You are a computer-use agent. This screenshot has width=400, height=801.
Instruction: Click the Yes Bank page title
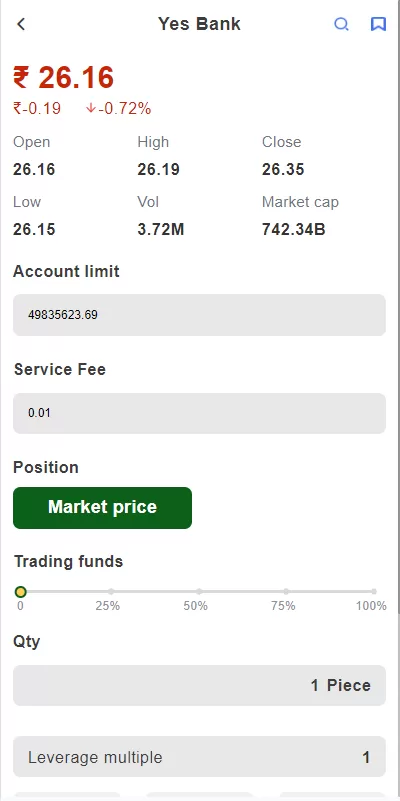coord(199,24)
